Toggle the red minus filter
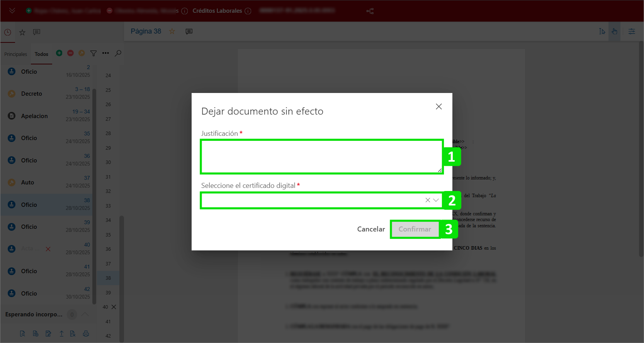 coord(70,53)
